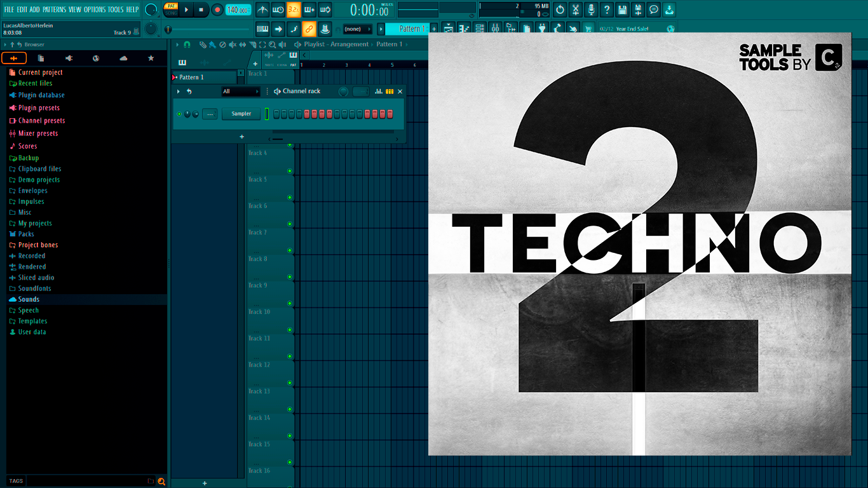
Task: Toggle the PAT/SONG mode switch
Action: point(171,10)
